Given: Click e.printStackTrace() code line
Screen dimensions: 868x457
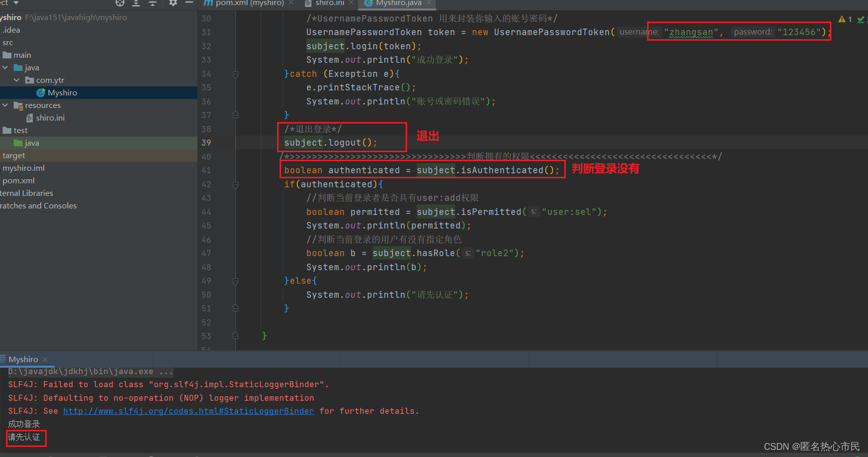Looking at the screenshot, I should click(x=361, y=88).
